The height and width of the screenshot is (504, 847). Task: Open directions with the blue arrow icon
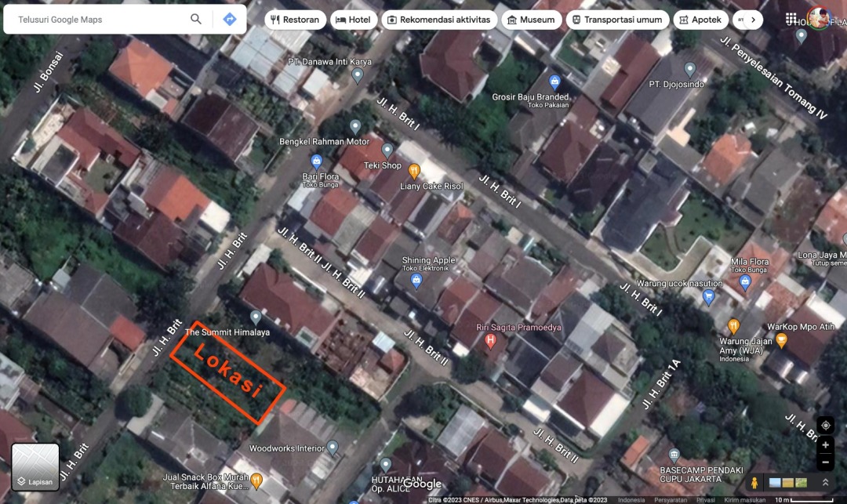tap(230, 20)
